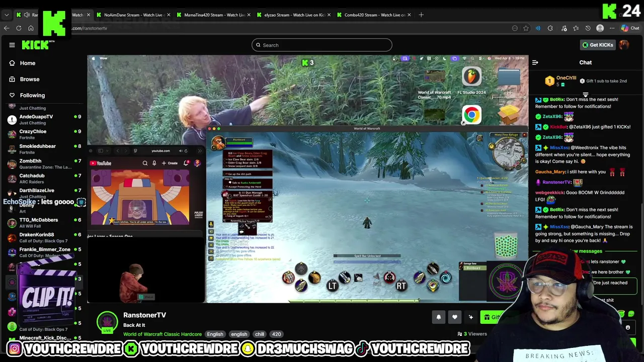Focus the Kick search field
The image size is (644, 362).
(322, 45)
